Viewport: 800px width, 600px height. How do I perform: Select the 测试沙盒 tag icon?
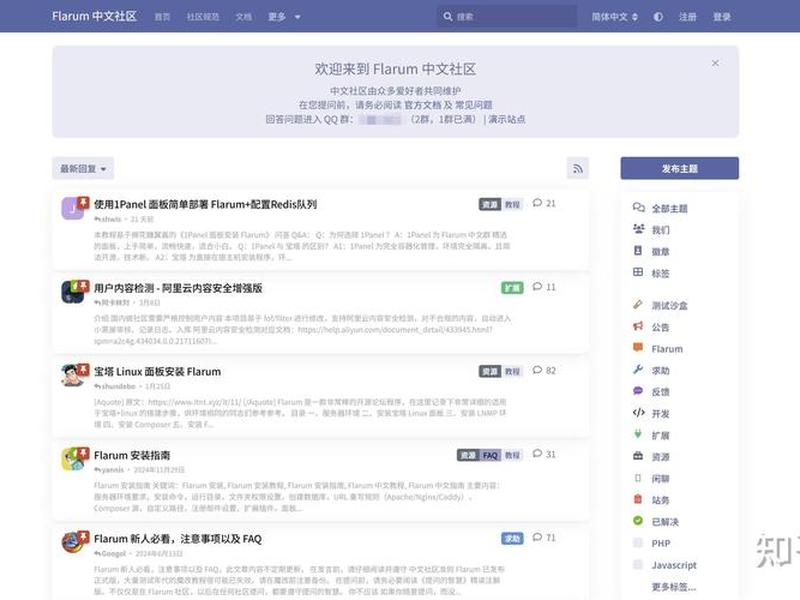tap(638, 305)
